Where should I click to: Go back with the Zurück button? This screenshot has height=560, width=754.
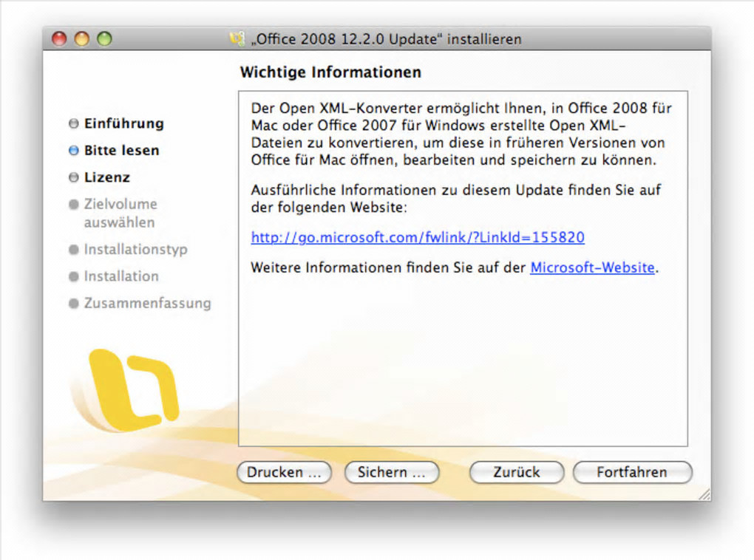coord(517,472)
